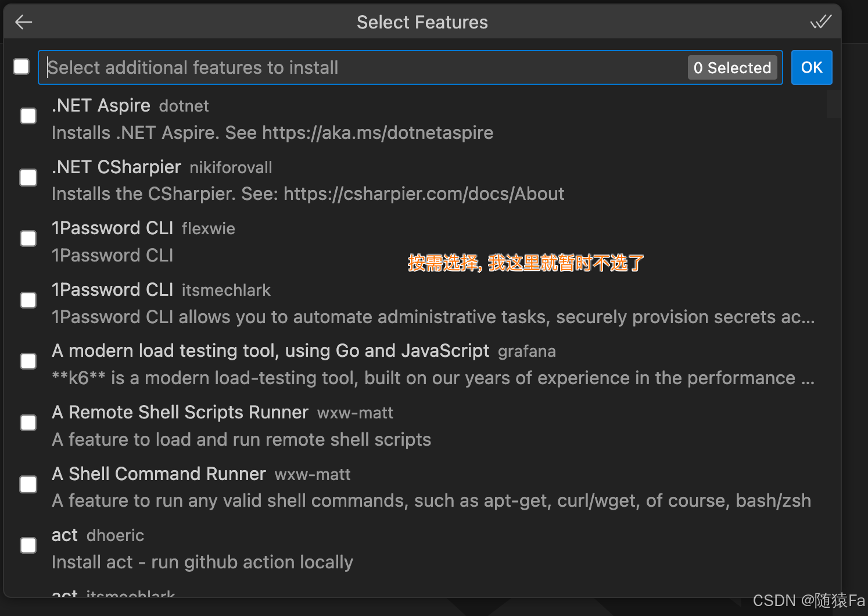Enable the 1Password CLI itsmechlark checkbox
This screenshot has width=868, height=616.
(x=28, y=300)
